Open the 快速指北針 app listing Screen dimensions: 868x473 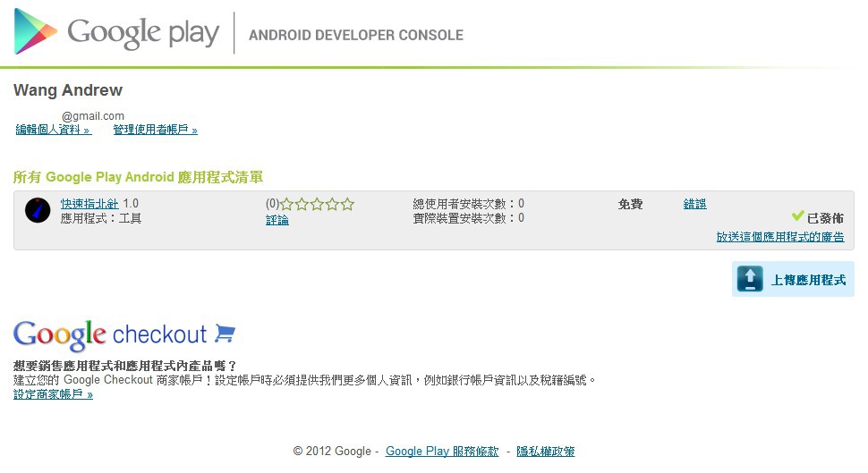89,204
